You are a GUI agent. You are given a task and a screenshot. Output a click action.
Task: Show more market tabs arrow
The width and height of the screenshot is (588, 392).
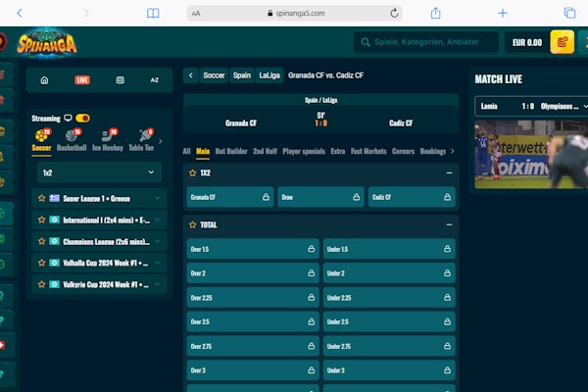click(x=452, y=151)
